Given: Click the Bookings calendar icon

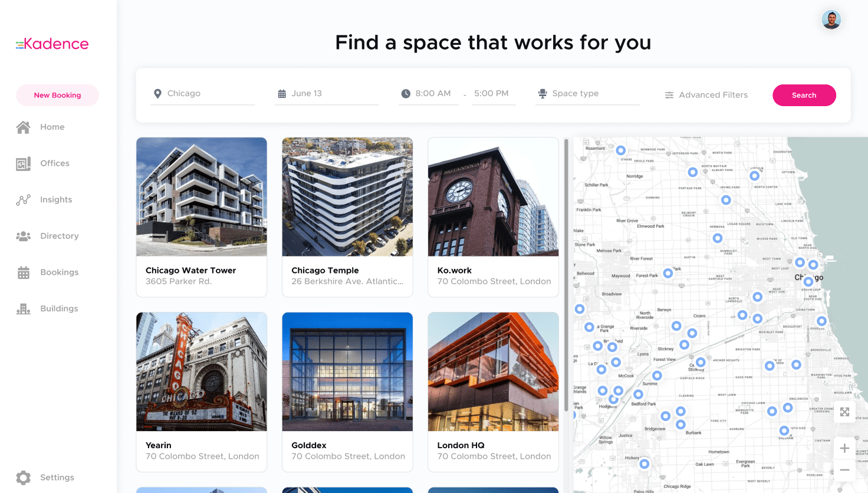Looking at the screenshot, I should [x=24, y=272].
